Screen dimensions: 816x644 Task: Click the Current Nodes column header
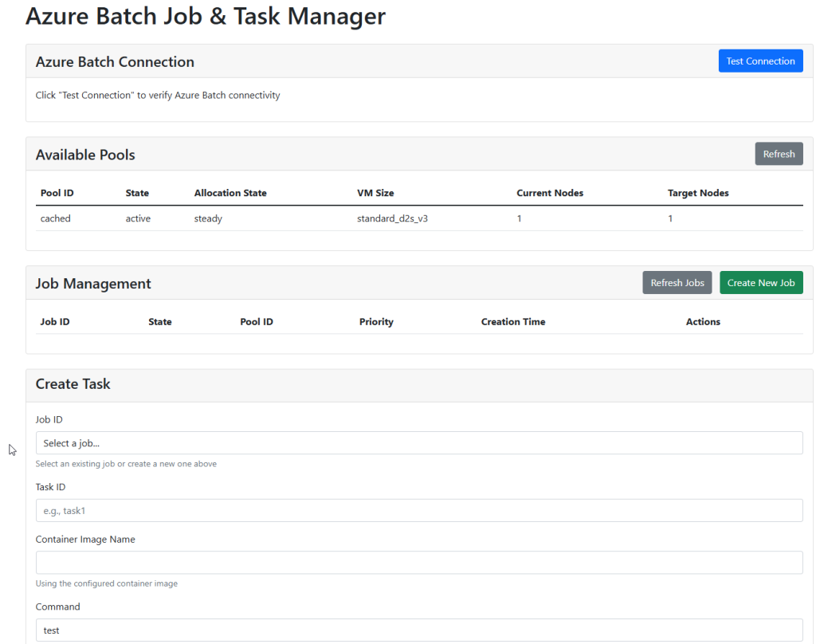coord(550,193)
